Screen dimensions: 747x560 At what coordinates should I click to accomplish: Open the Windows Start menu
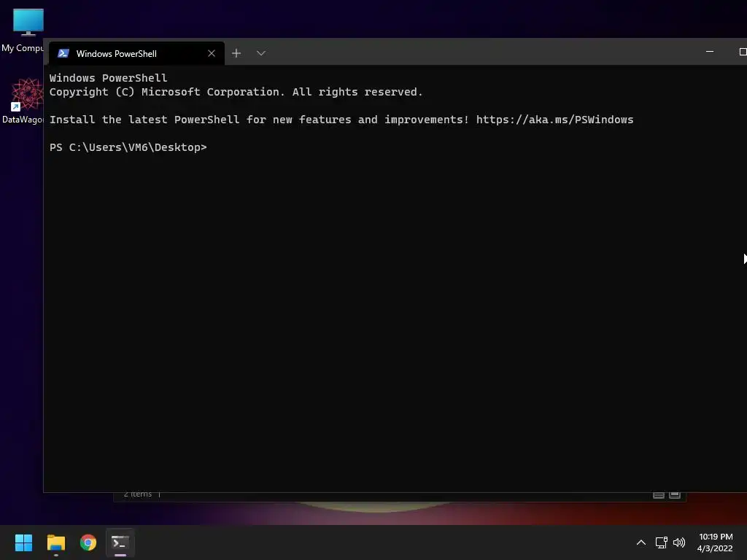[23, 542]
